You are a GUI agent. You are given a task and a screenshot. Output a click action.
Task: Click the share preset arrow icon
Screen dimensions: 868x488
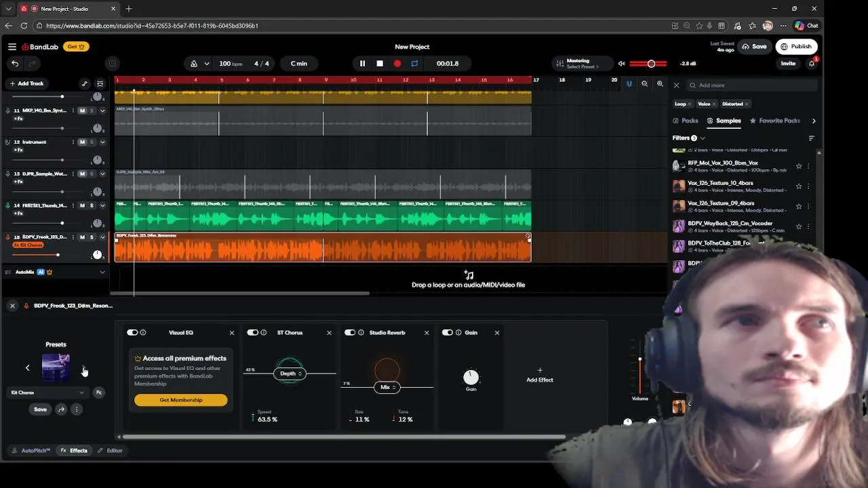coord(61,410)
